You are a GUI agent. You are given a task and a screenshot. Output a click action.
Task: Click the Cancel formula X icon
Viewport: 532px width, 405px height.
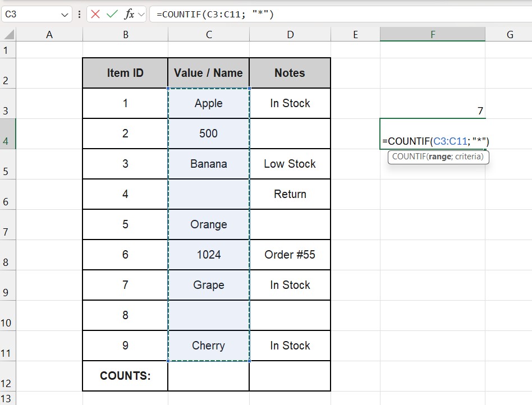[x=95, y=14]
